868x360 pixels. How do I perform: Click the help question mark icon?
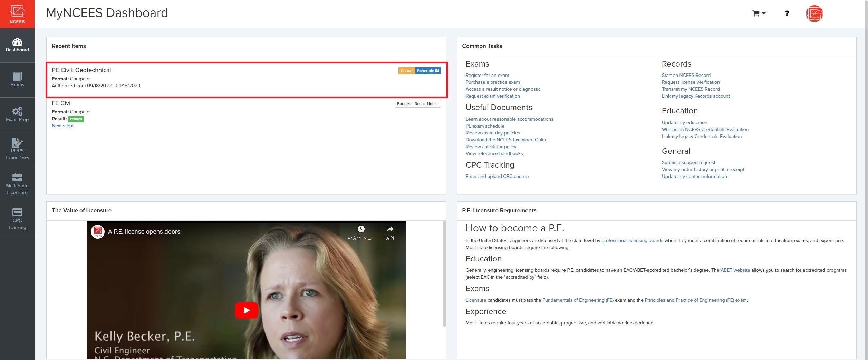(x=787, y=13)
